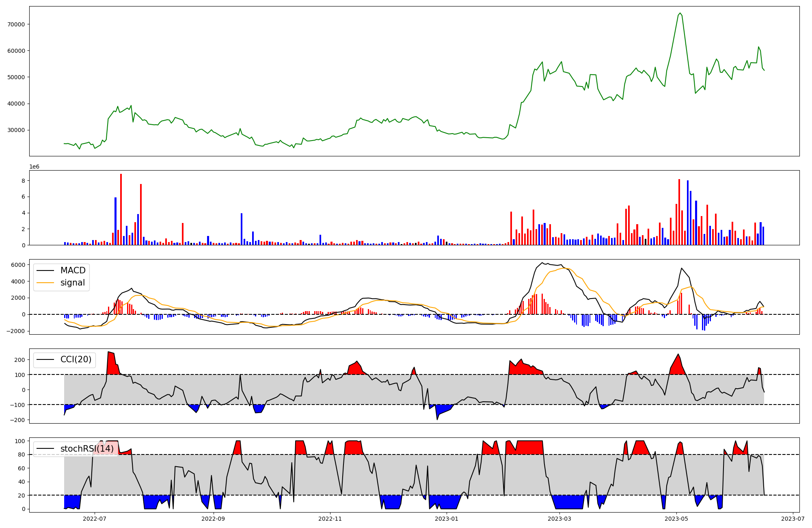
Task: Select the 2023-01 date label
Action: (447, 518)
